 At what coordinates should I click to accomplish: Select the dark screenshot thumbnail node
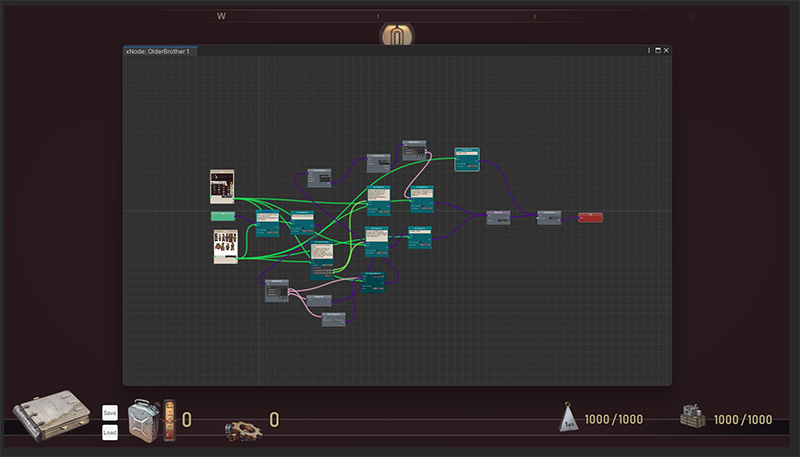pyautogui.click(x=222, y=187)
